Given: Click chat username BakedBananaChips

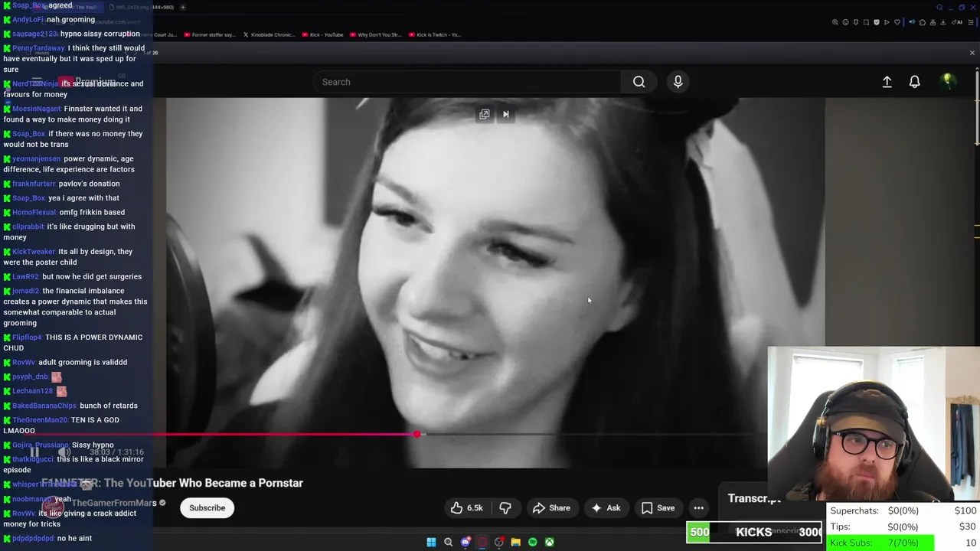Looking at the screenshot, I should point(44,406).
